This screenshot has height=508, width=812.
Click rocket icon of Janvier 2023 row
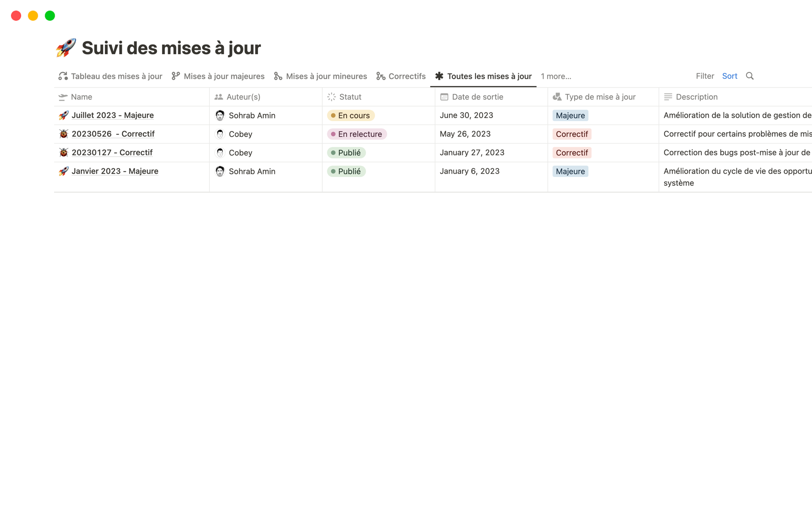[x=63, y=171]
